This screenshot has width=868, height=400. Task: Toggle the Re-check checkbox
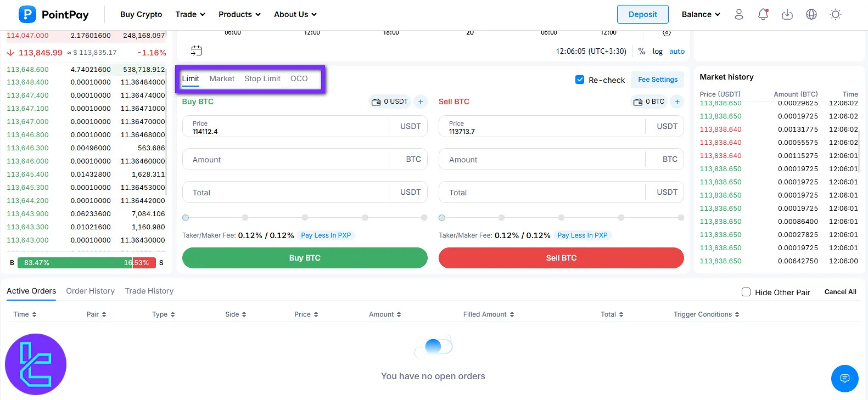click(580, 80)
